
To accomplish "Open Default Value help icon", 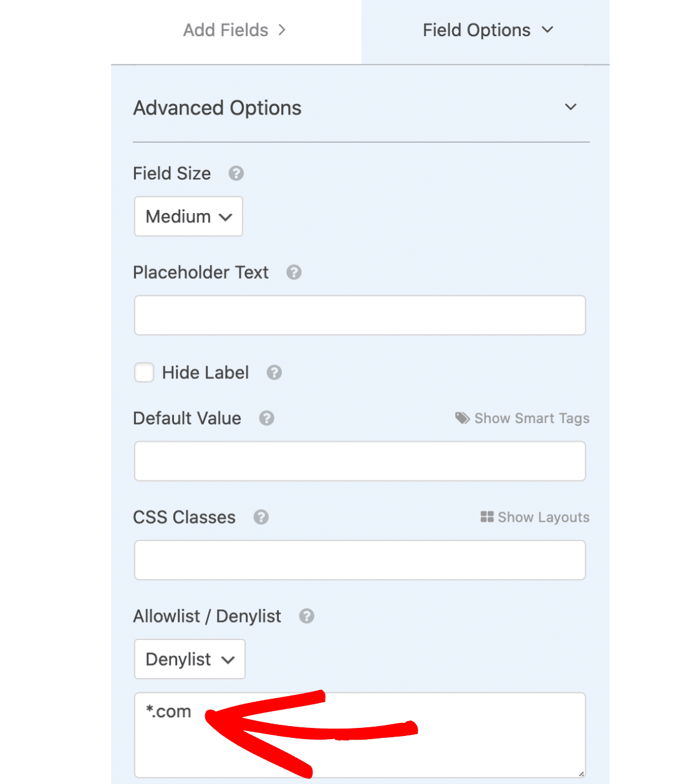I will click(x=266, y=418).
